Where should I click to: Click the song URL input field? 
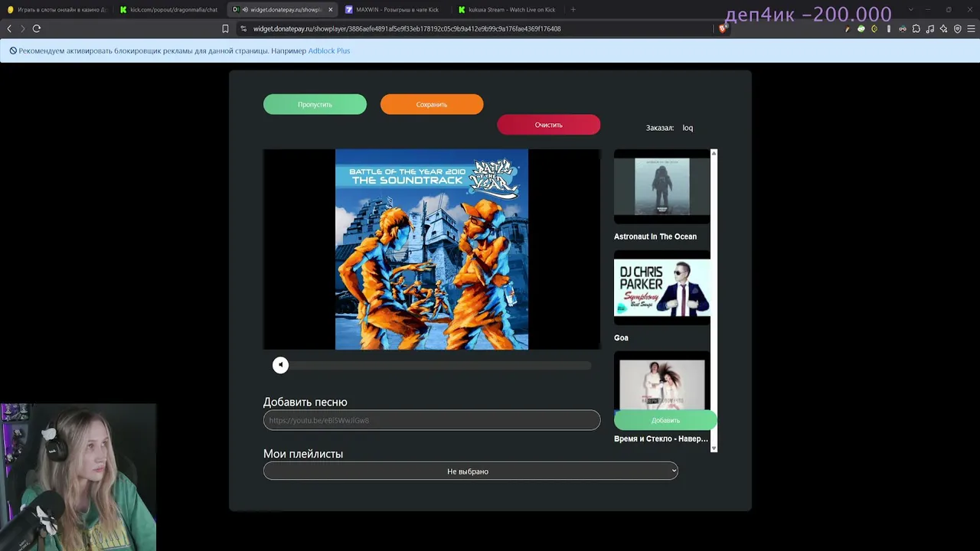pyautogui.click(x=432, y=420)
